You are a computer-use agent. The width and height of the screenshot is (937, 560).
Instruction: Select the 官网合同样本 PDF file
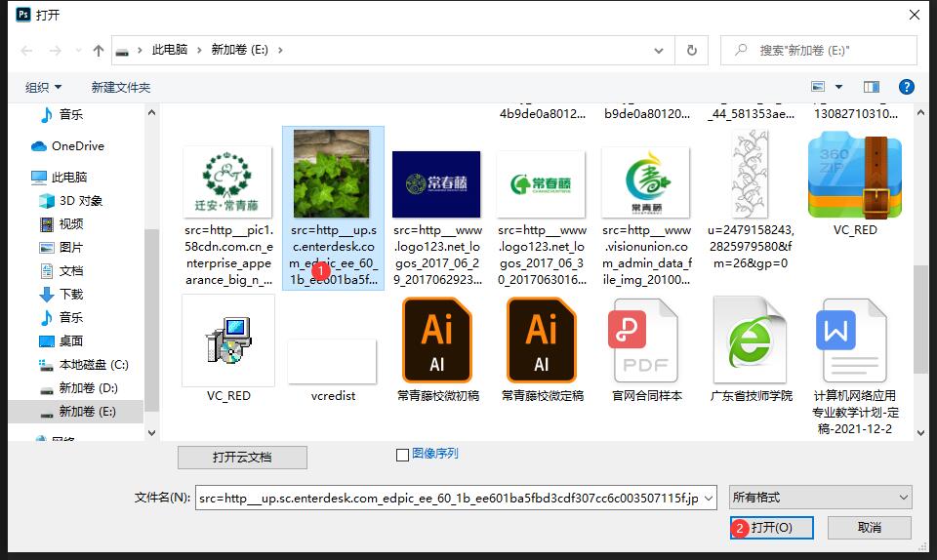pos(646,350)
